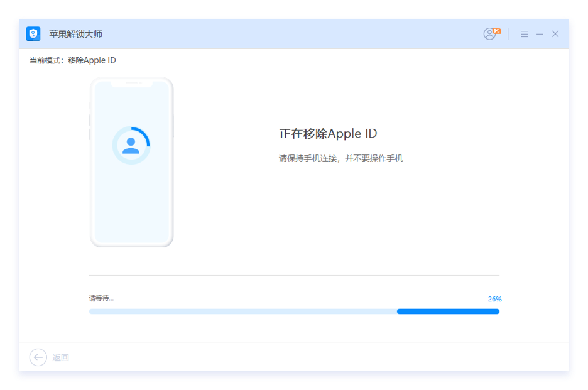Click the dark blue filled progress bar segment

click(x=448, y=311)
